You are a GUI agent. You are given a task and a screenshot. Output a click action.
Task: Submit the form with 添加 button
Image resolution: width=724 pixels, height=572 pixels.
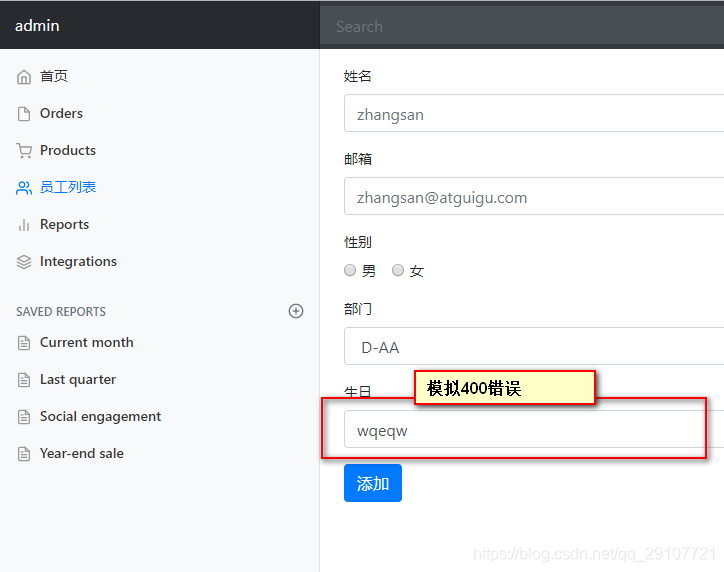coord(373,483)
